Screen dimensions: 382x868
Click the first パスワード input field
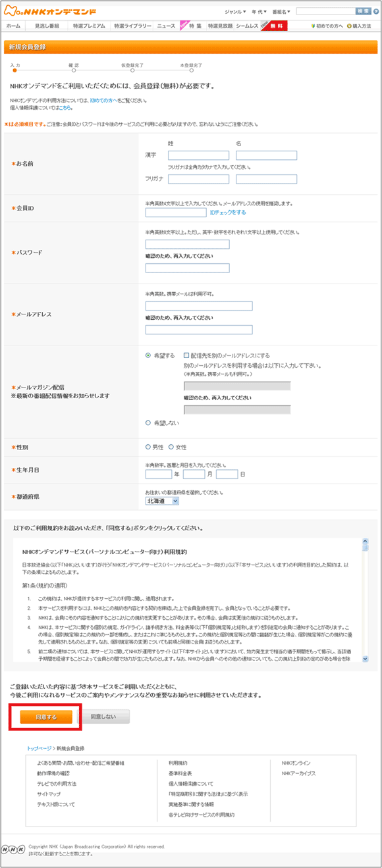click(x=187, y=244)
